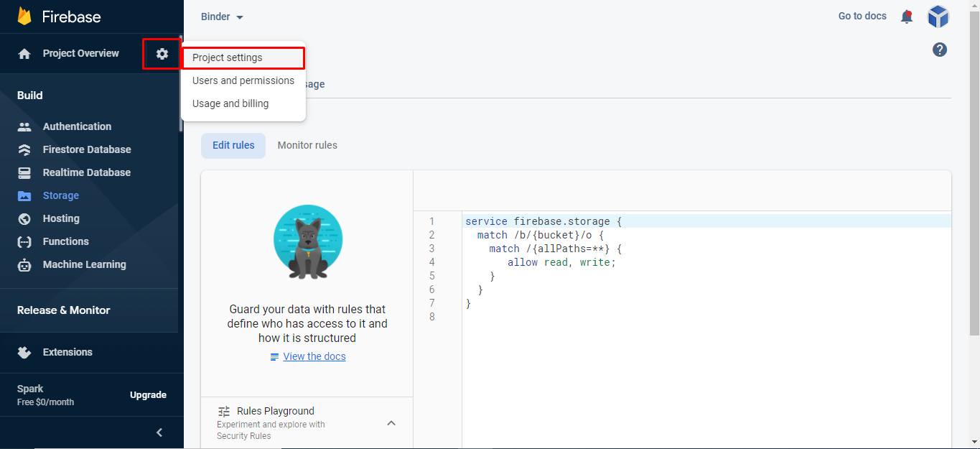The image size is (980, 449).
Task: Select Project settings from menu
Action: click(x=228, y=57)
